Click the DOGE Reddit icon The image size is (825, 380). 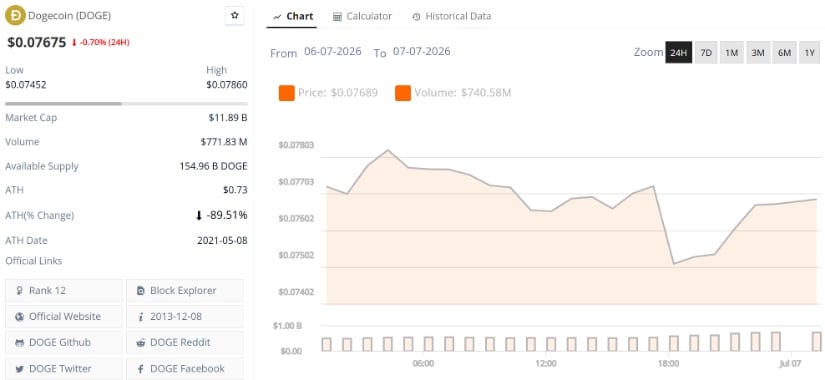[x=140, y=343]
